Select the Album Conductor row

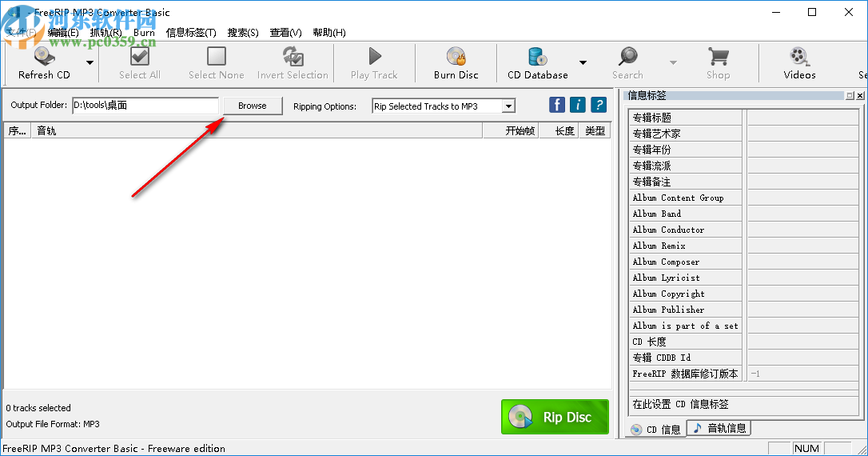coord(744,230)
